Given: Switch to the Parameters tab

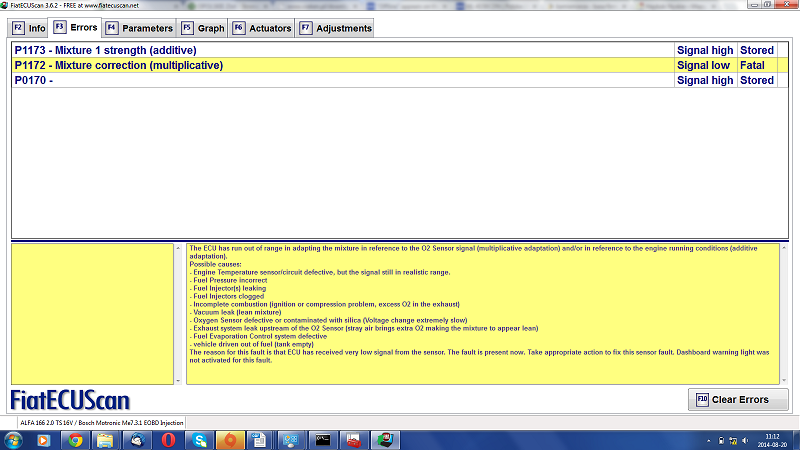Looking at the screenshot, I should coord(139,28).
